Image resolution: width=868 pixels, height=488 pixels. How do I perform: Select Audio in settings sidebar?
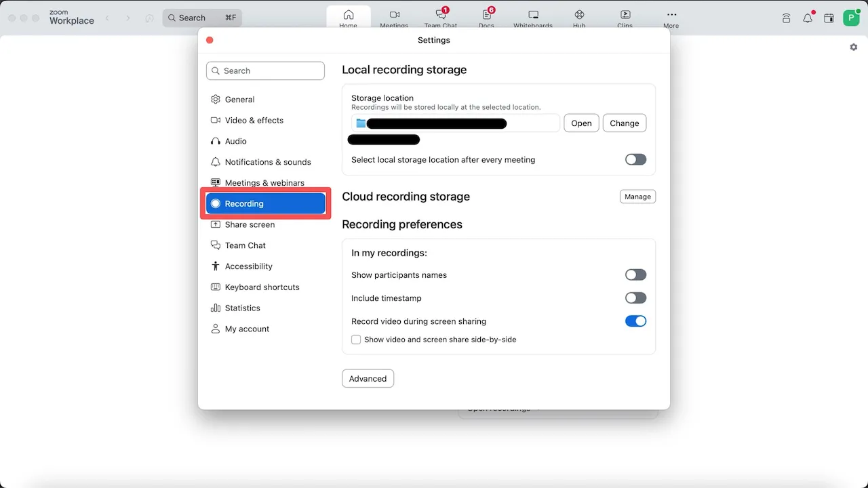236,141
